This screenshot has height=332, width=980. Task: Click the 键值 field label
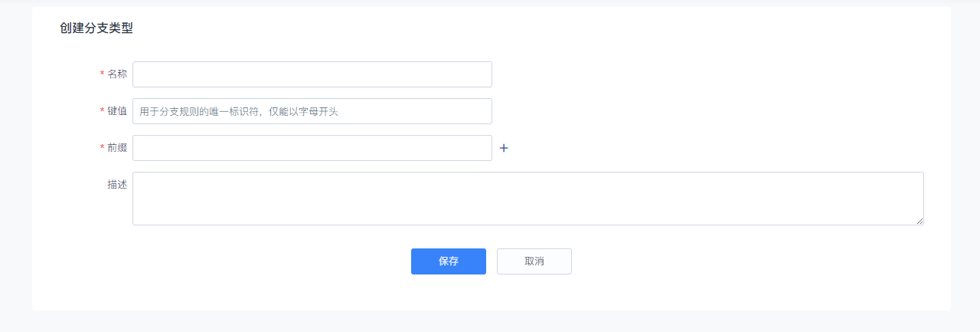coord(117,110)
